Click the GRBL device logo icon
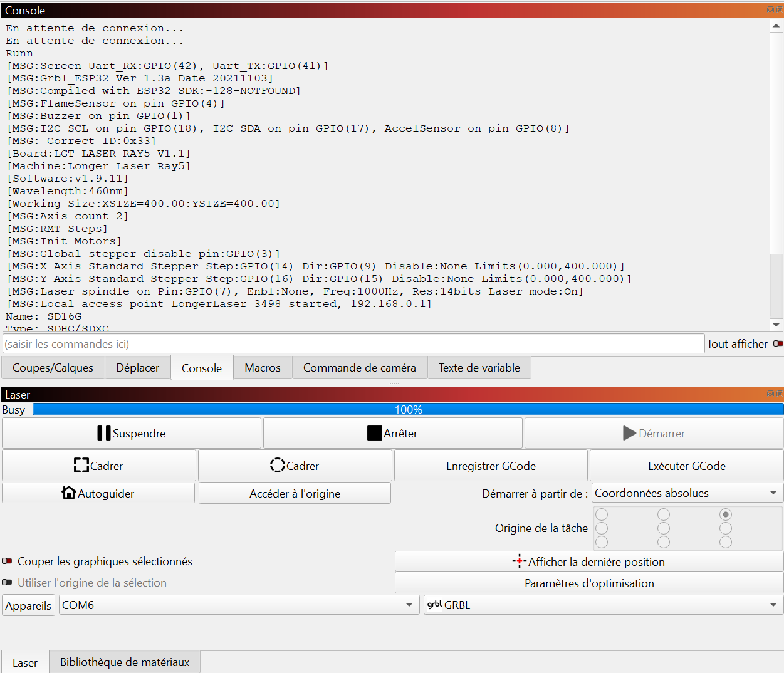 [x=434, y=605]
